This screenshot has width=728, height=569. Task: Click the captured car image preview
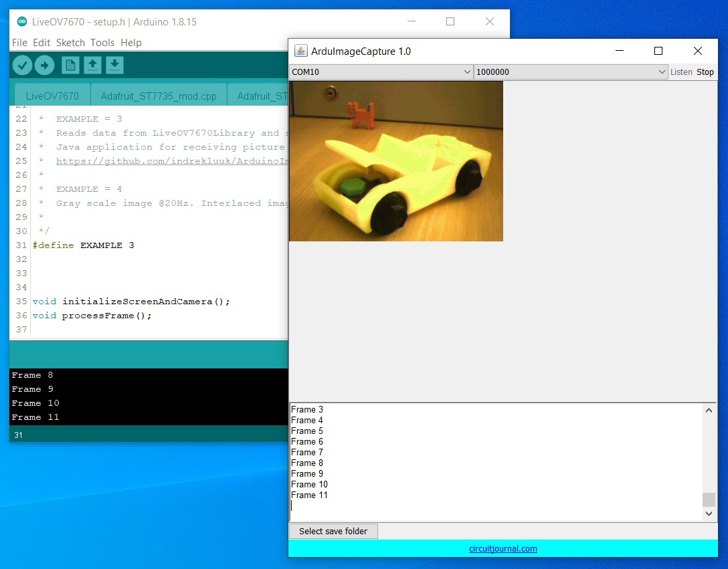click(x=395, y=161)
